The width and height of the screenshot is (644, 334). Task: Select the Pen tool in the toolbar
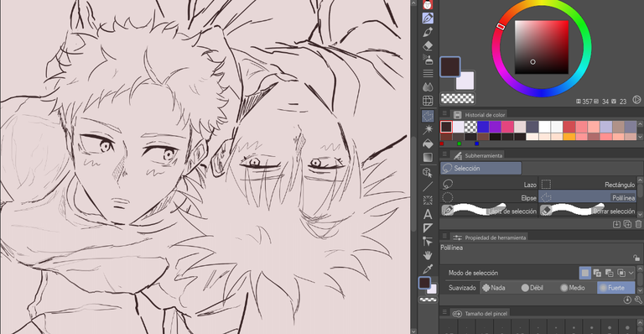point(428,18)
